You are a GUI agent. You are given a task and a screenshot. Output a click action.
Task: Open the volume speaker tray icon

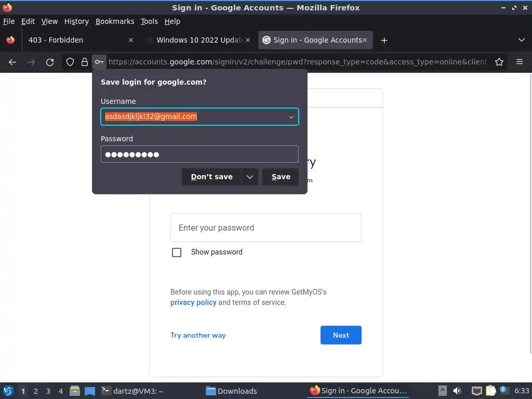click(x=457, y=391)
